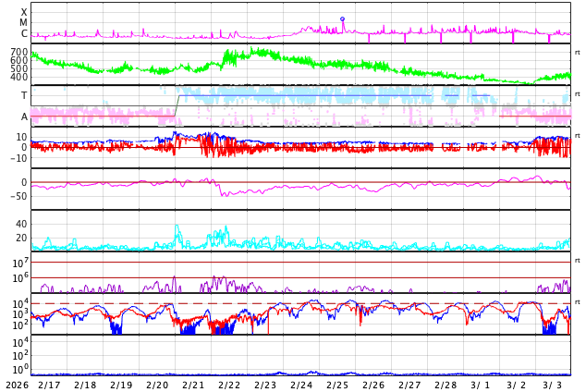Viewport: 586px width, 392px height.
Task: Click the 20 tick on the cyan plot
Action: 21,239
